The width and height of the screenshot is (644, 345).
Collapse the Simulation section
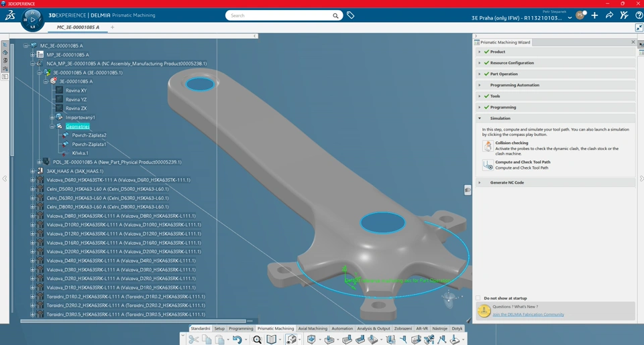[x=479, y=118]
